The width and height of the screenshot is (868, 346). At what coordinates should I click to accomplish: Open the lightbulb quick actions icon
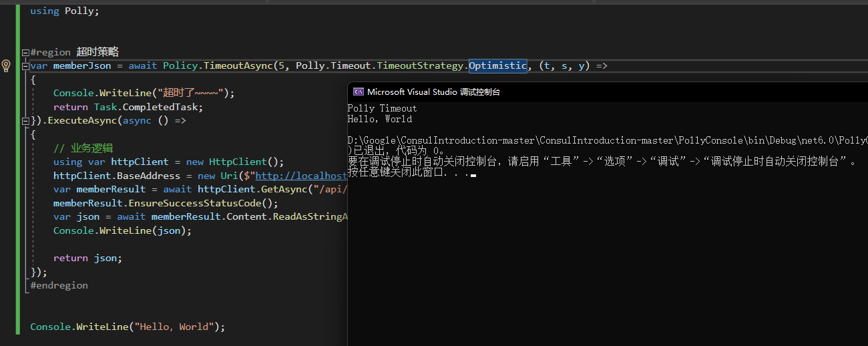6,65
